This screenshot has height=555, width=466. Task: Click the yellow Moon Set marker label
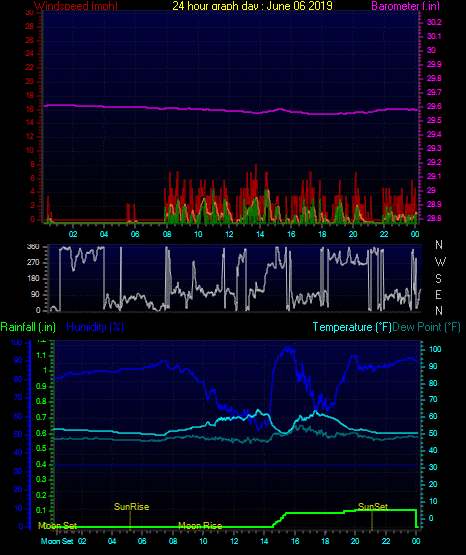tap(57, 526)
